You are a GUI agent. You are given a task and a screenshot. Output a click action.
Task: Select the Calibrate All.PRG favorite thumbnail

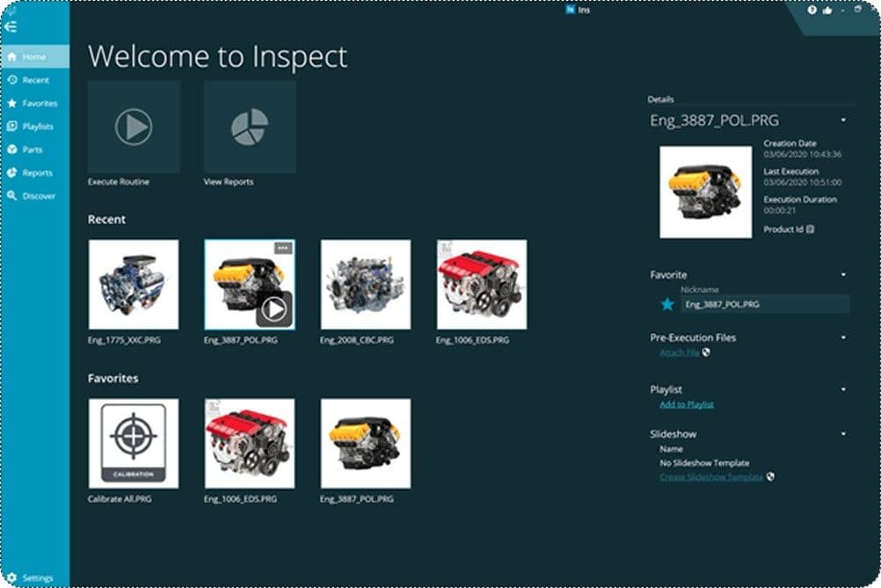134,443
